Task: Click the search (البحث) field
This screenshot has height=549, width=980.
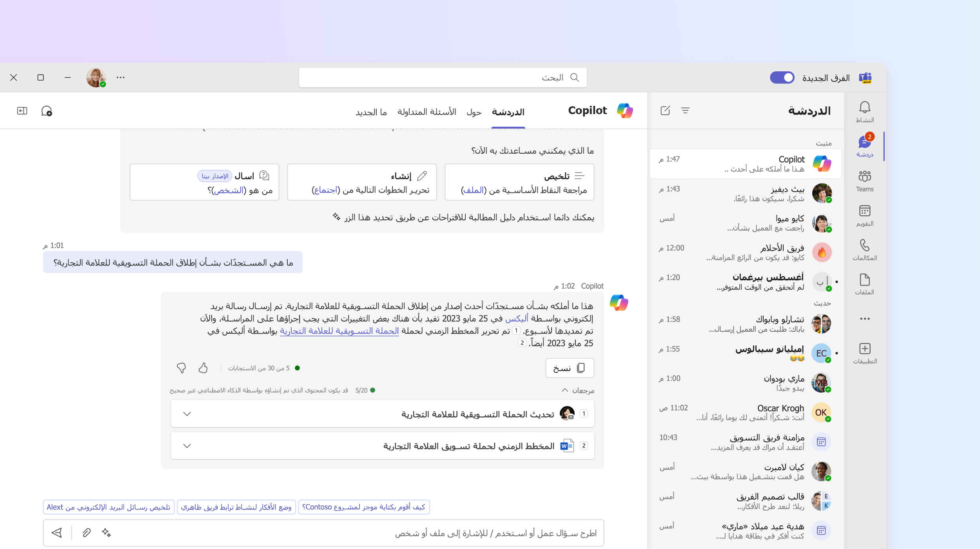Action: pyautogui.click(x=443, y=77)
